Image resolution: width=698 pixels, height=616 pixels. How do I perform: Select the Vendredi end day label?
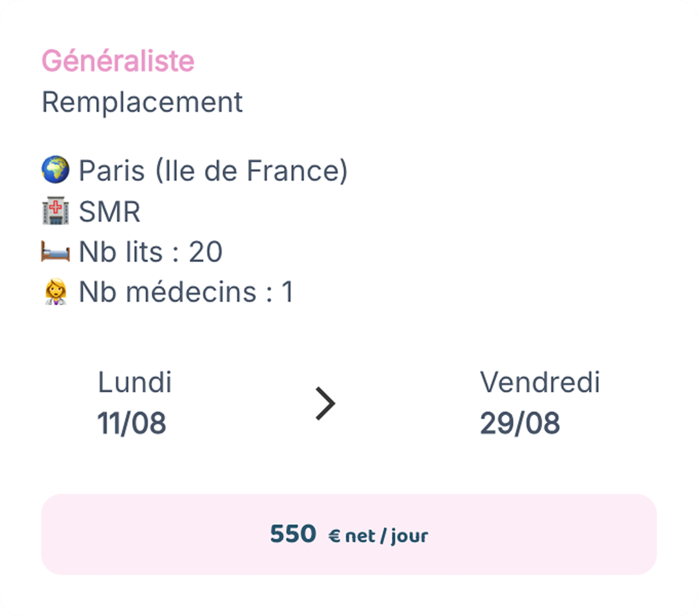pyautogui.click(x=540, y=382)
